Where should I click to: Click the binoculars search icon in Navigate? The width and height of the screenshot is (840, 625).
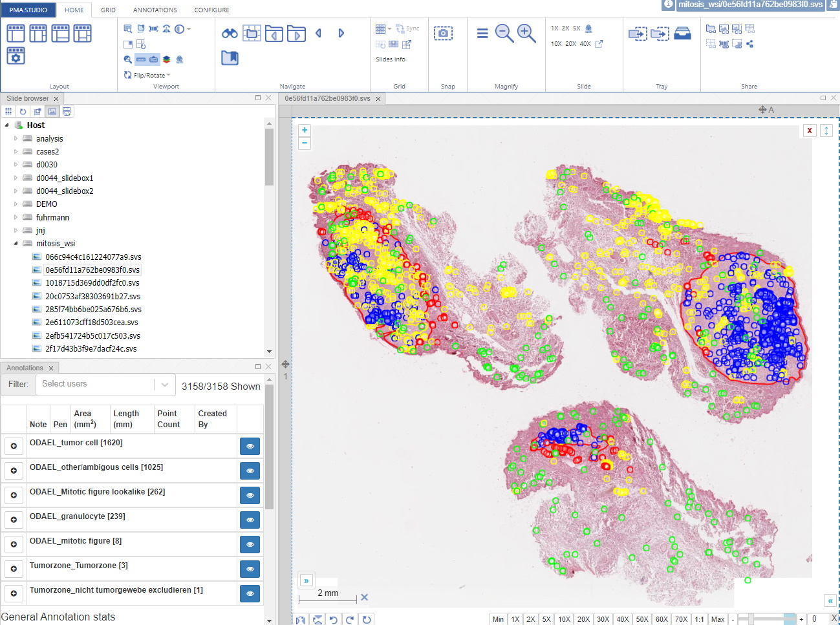tap(230, 34)
